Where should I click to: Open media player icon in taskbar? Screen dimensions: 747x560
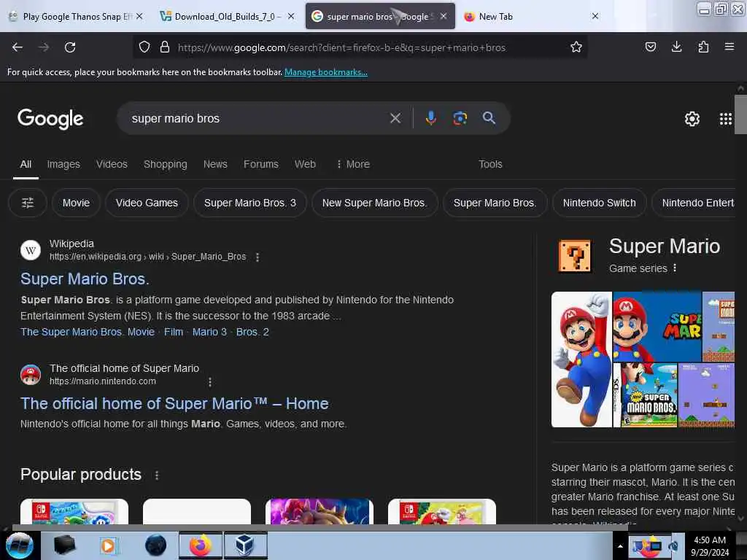pos(108,545)
